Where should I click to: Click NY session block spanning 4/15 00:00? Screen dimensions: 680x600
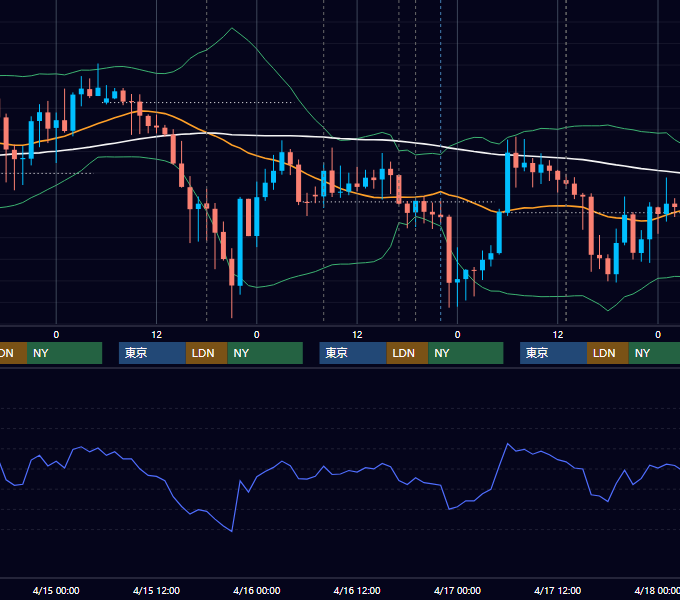pyautogui.click(x=64, y=353)
